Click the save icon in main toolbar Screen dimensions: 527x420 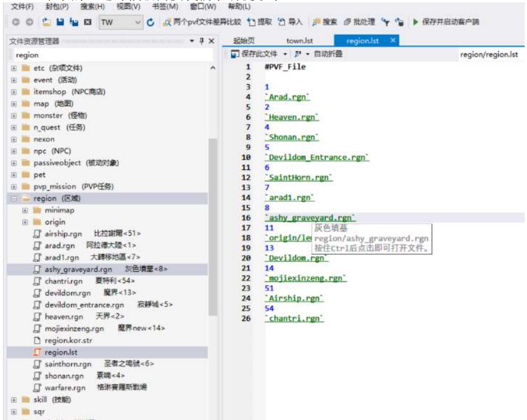pos(59,22)
